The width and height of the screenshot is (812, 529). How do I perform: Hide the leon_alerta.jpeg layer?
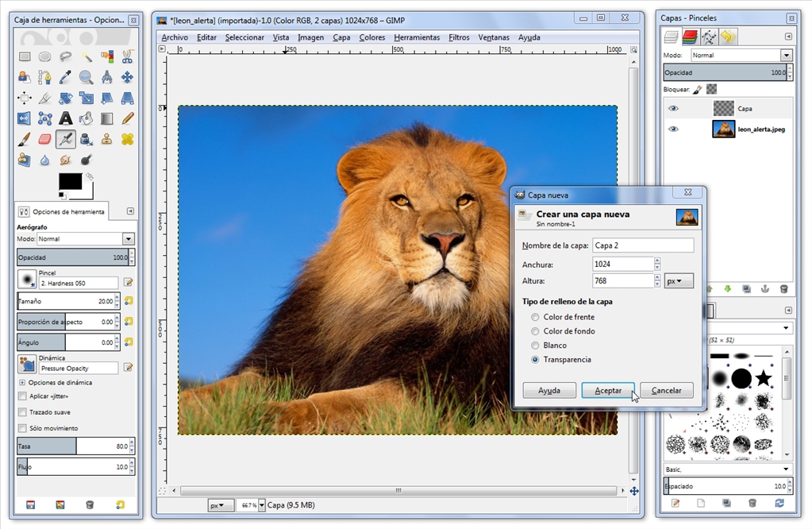(x=674, y=129)
